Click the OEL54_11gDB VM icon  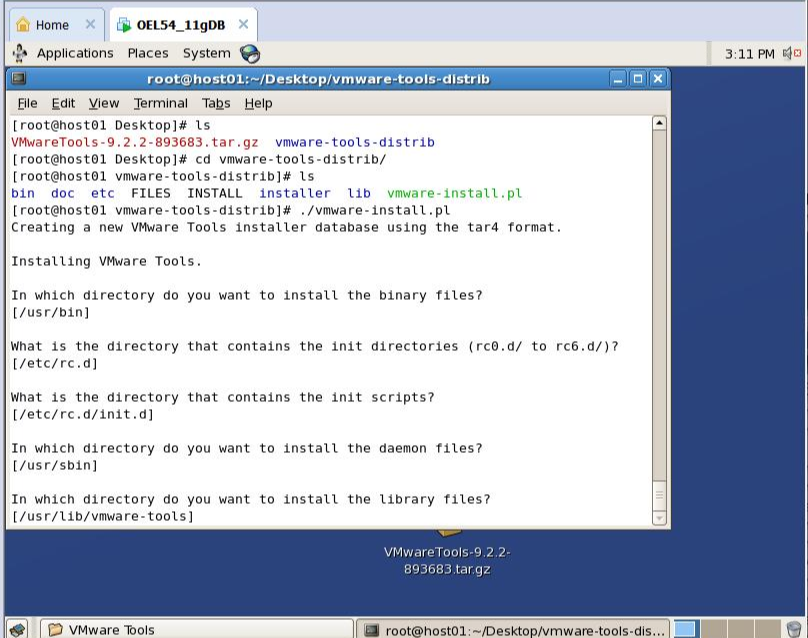(124, 25)
